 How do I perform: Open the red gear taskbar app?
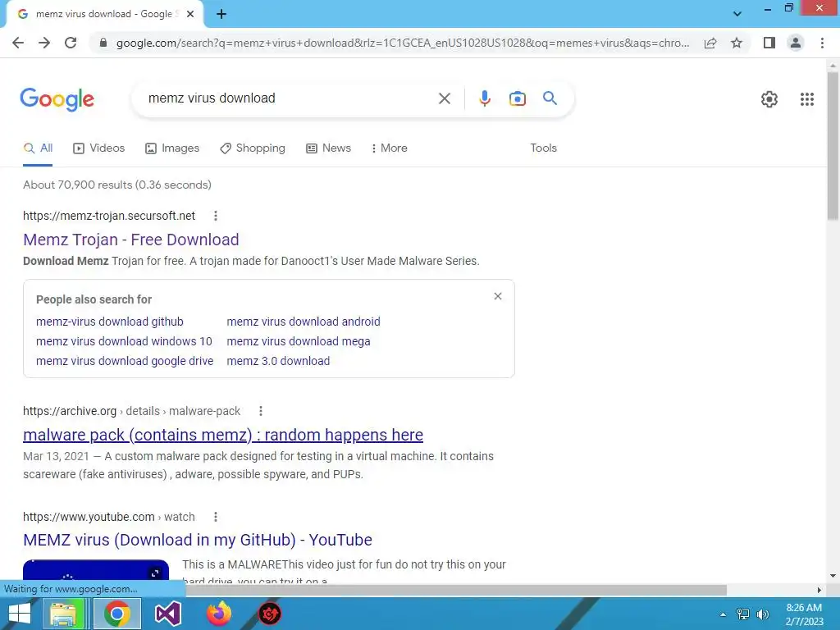pos(269,614)
